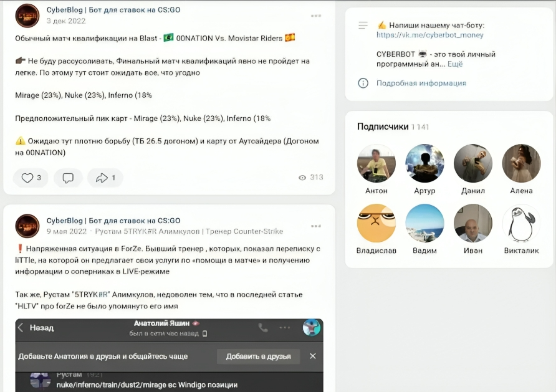
Task: Open comments on the Blast qualification post
Action: tap(68, 178)
